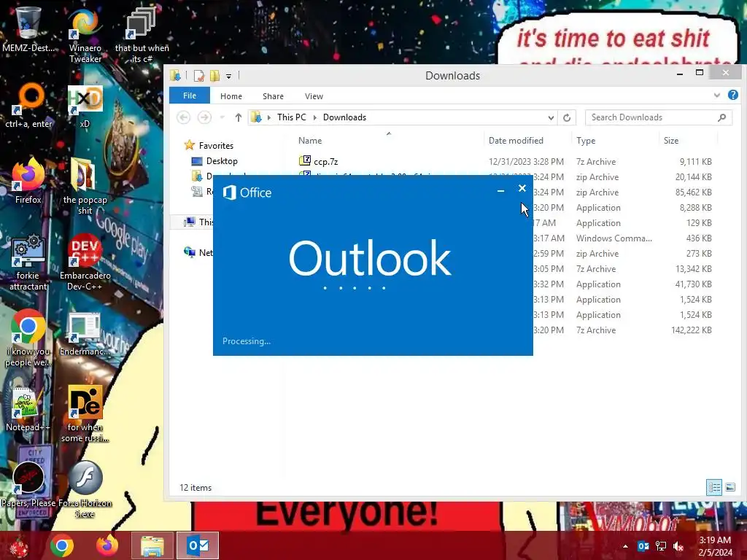This screenshot has width=747, height=560.
Task: Click 'Windows Comma...' type cell
Action: [x=614, y=238]
